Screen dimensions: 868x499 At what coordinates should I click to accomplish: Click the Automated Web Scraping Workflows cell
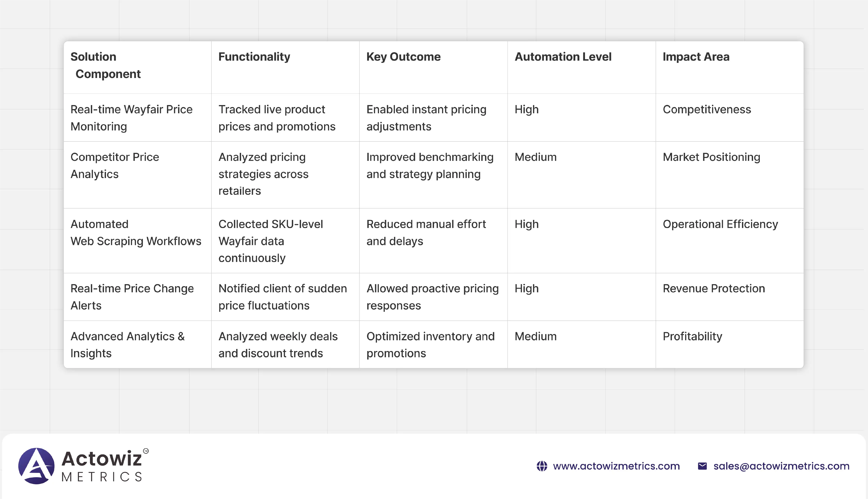tap(136, 232)
